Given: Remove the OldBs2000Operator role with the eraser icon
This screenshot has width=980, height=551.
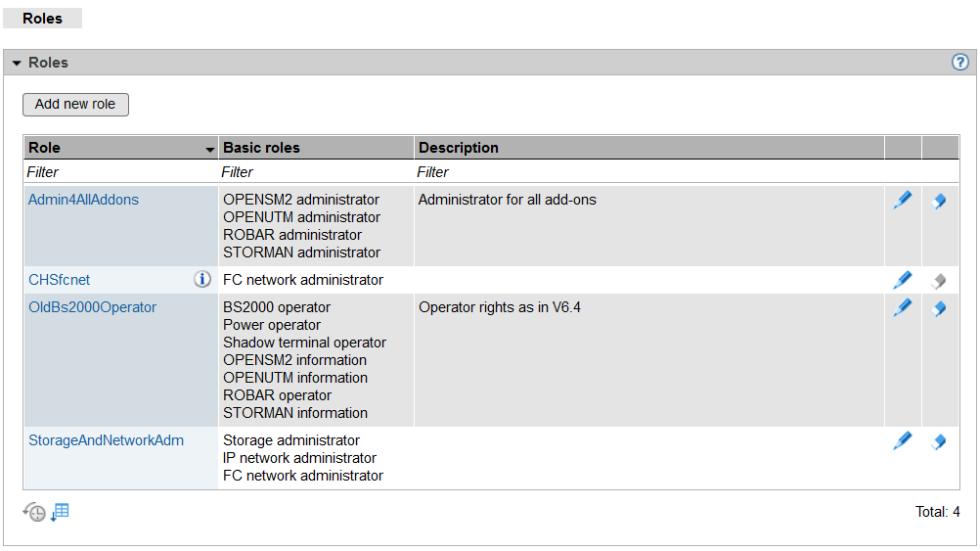Looking at the screenshot, I should coord(939,309).
